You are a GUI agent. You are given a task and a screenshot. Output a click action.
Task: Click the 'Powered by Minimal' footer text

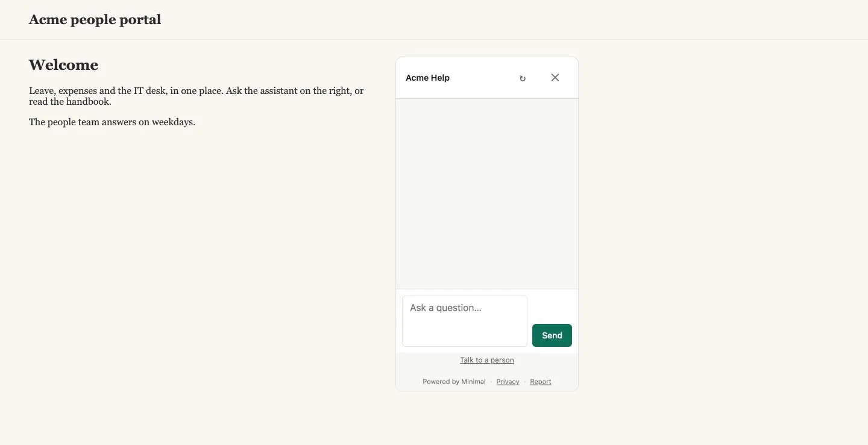[x=454, y=382]
